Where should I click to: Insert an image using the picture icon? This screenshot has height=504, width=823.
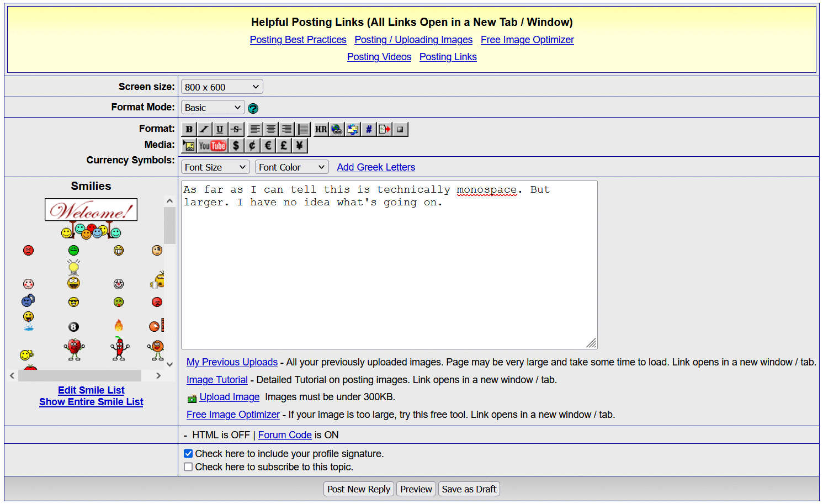189,146
